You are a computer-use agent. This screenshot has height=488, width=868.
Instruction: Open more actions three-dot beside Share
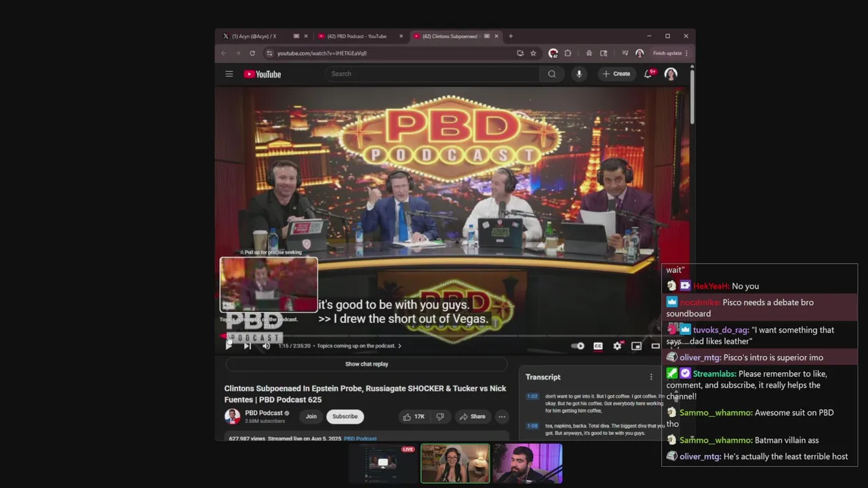point(502,416)
